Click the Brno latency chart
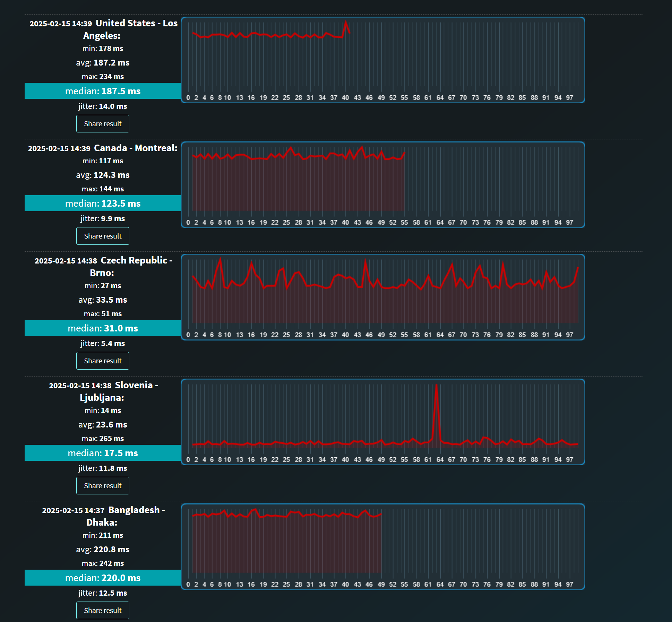Image resolution: width=672 pixels, height=622 pixels. [x=383, y=297]
